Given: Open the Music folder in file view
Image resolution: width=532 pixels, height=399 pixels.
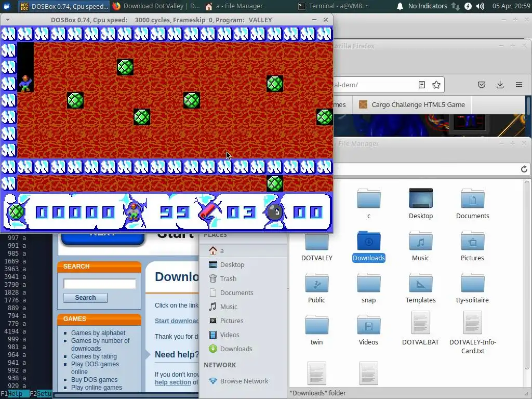Looking at the screenshot, I should [x=421, y=247].
